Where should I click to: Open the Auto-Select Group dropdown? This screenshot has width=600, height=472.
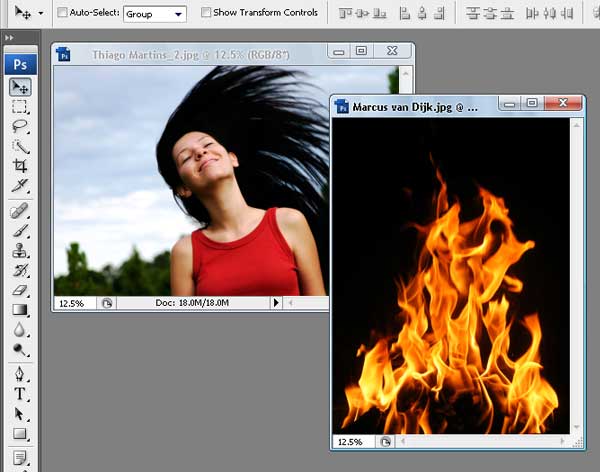(x=155, y=14)
